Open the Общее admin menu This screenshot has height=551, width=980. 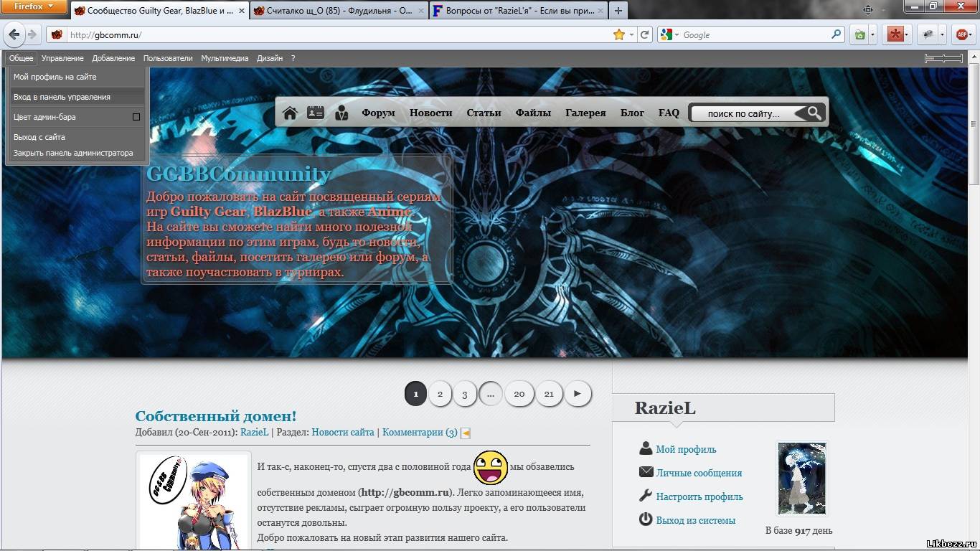pos(21,58)
